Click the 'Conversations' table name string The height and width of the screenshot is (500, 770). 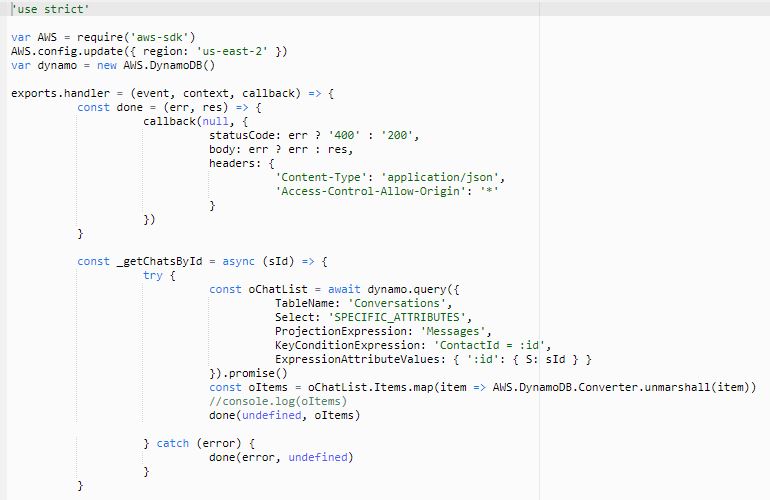tap(397, 303)
